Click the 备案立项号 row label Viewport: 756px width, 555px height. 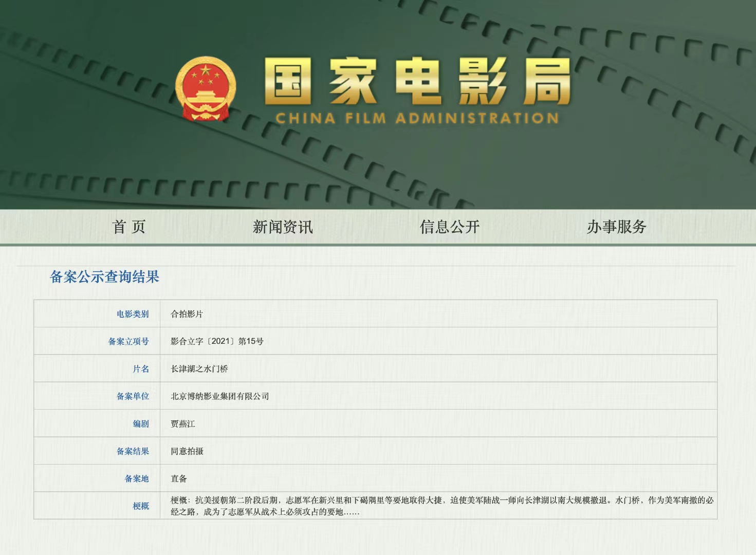click(x=128, y=341)
